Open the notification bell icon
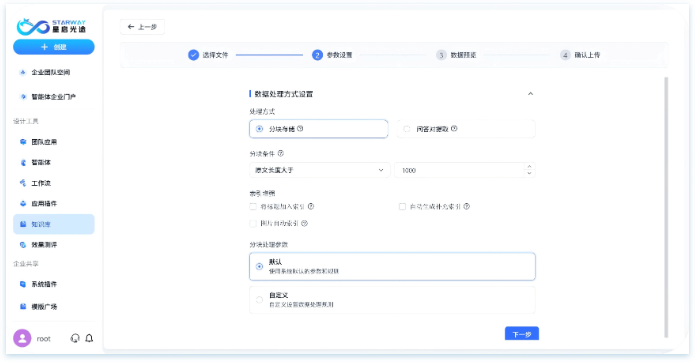The height and width of the screenshot is (362, 695). (x=89, y=339)
